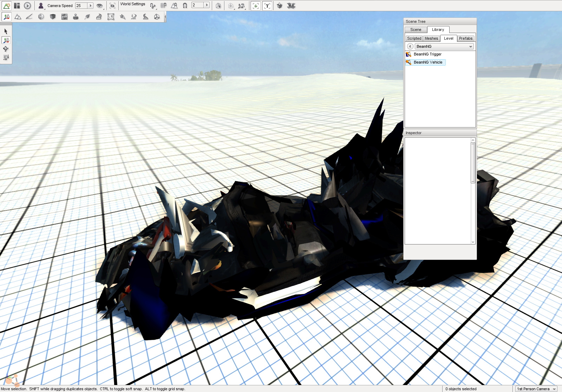
Task: Switch to the Scene tab
Action: click(416, 30)
